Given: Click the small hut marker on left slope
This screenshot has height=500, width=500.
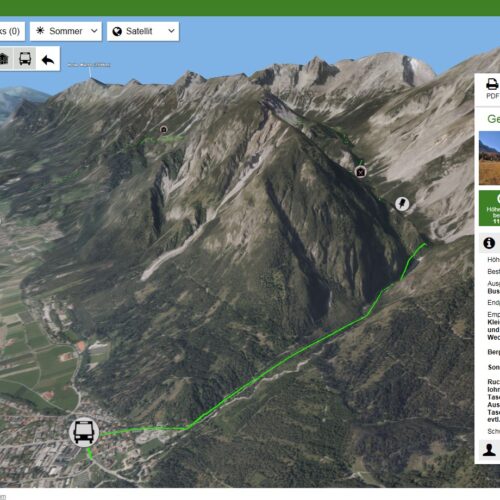Looking at the screenshot, I should tap(163, 129).
